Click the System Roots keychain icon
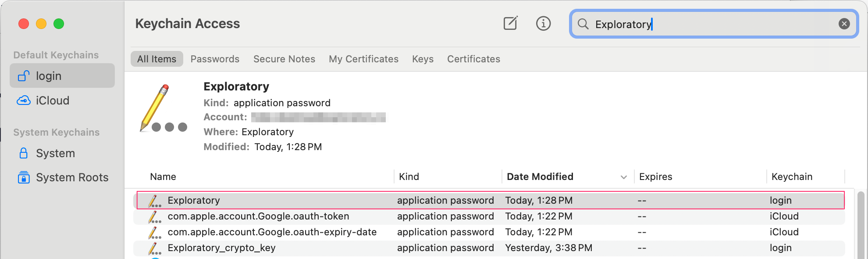 24,177
